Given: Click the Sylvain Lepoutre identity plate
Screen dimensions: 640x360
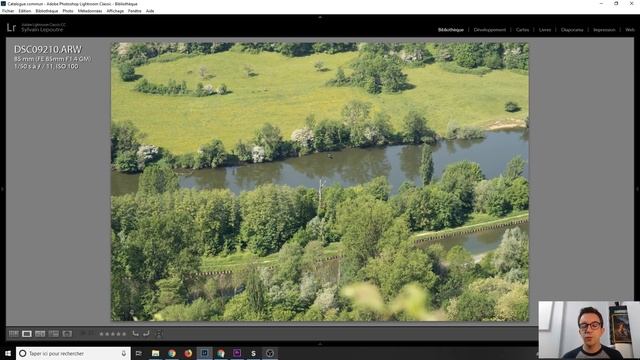Looking at the screenshot, I should (x=42, y=30).
